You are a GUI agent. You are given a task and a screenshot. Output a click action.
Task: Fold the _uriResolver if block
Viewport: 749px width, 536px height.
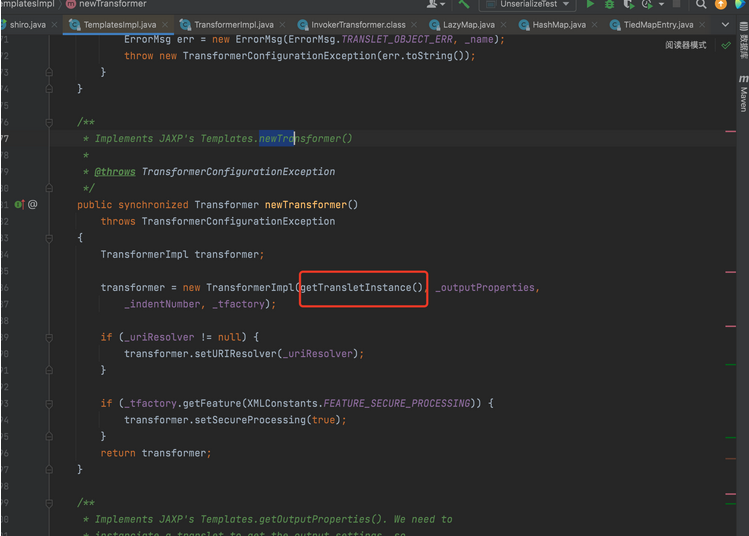pyautogui.click(x=49, y=337)
